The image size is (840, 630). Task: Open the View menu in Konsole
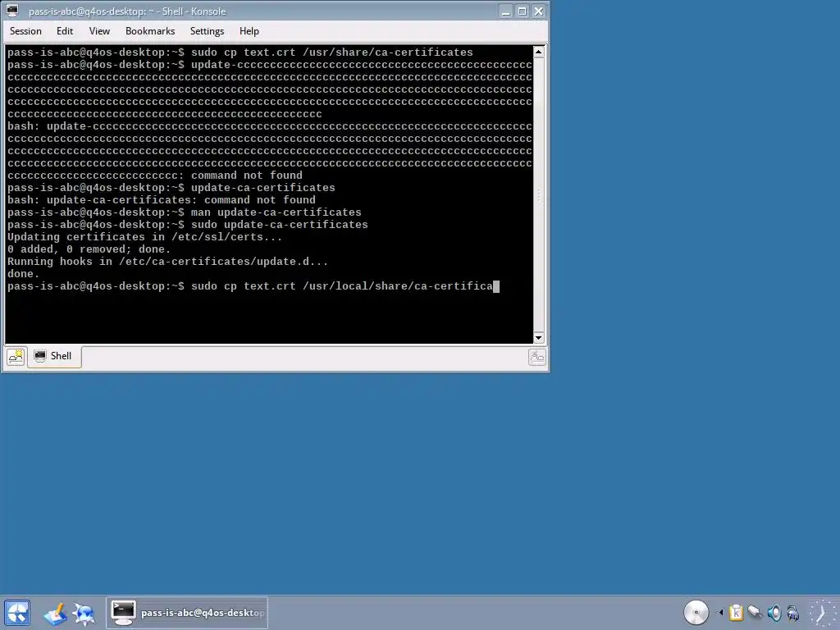tap(99, 31)
